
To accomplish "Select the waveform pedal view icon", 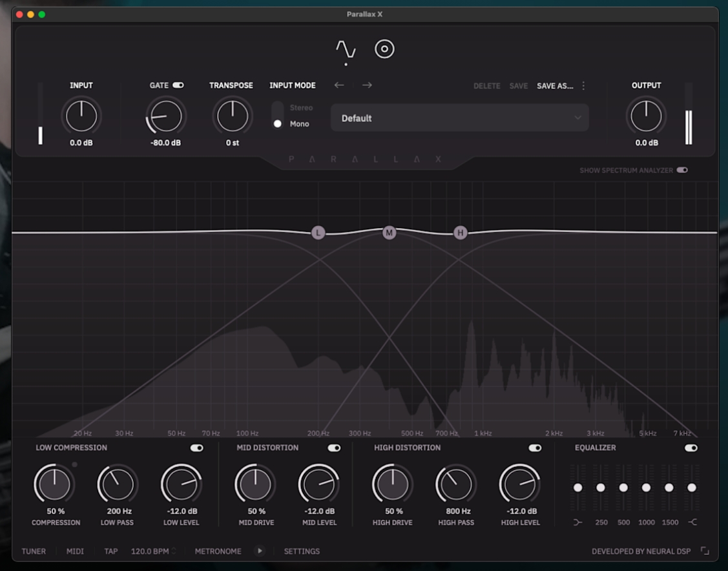I will point(346,49).
